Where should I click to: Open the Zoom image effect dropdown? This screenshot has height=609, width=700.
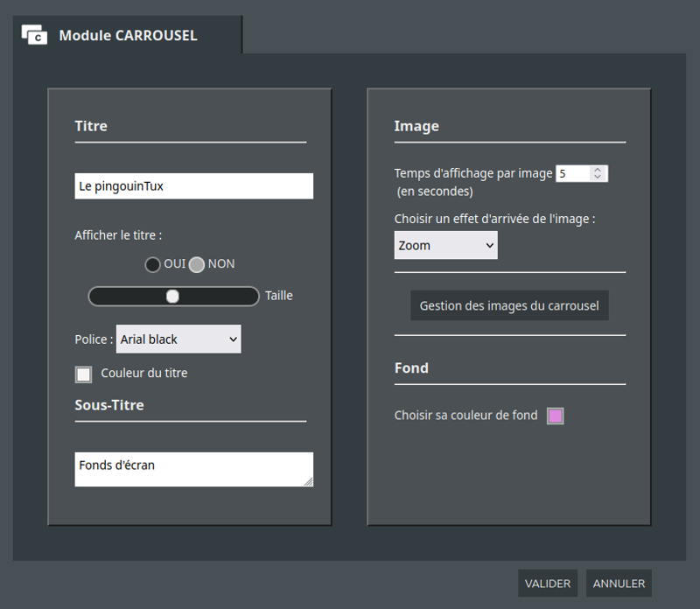click(x=445, y=245)
